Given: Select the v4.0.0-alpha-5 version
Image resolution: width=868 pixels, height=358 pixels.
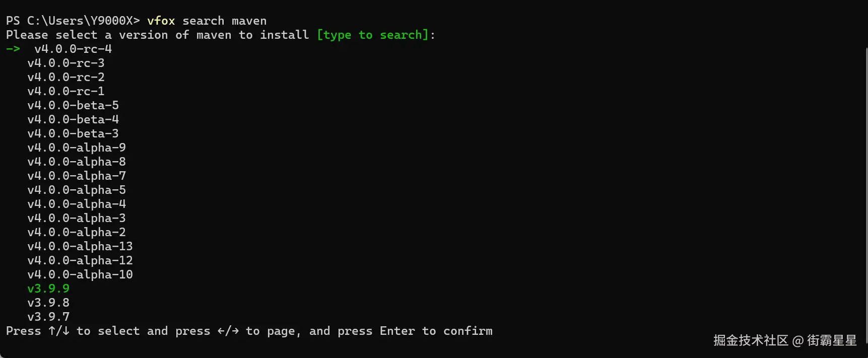Looking at the screenshot, I should coord(77,190).
